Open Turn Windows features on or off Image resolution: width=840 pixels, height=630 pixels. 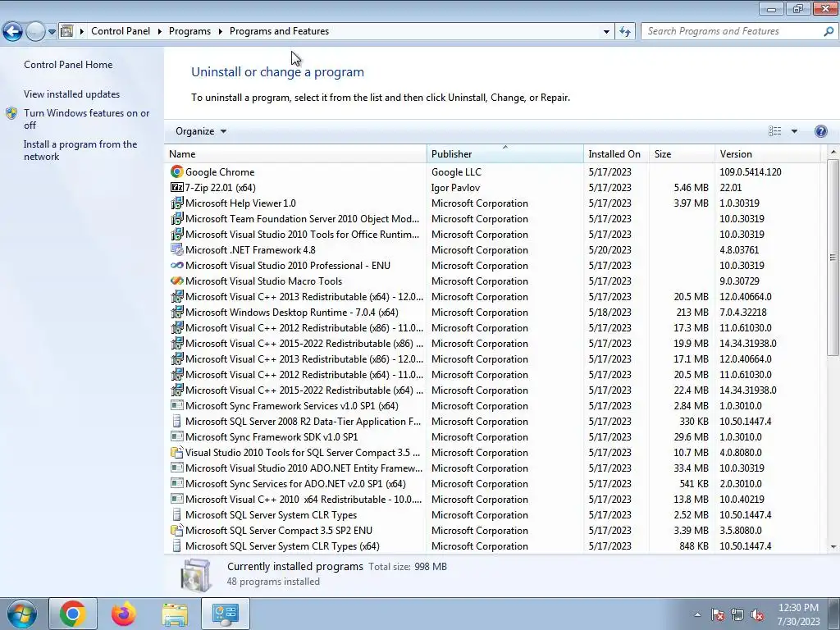click(x=86, y=119)
